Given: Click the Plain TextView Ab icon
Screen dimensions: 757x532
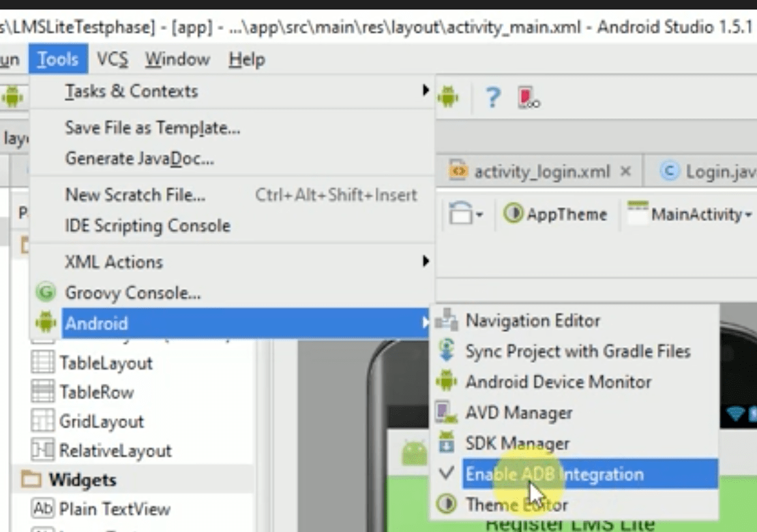Looking at the screenshot, I should point(42,508).
